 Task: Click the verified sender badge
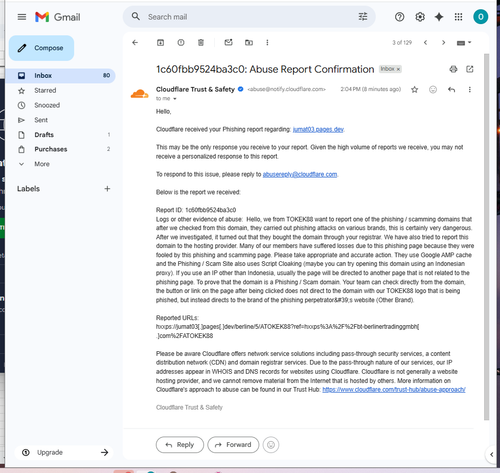tap(240, 89)
